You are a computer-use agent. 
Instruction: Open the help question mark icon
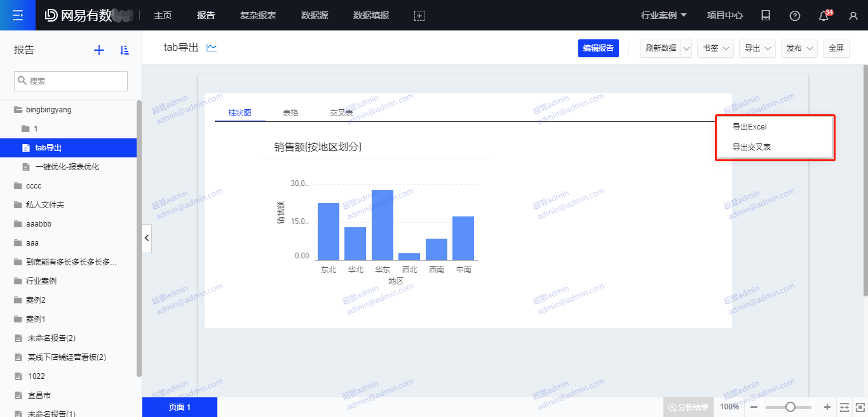point(795,16)
